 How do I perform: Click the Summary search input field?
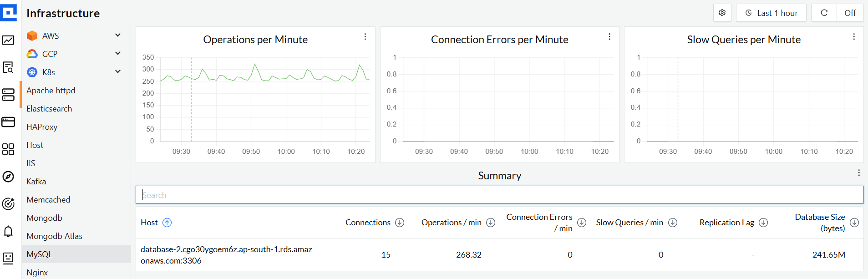[499, 195]
